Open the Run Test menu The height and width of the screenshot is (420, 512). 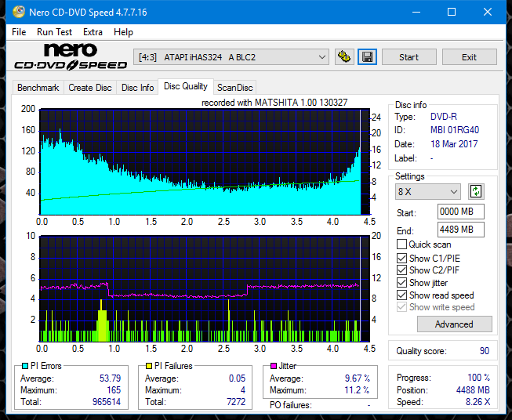(54, 32)
